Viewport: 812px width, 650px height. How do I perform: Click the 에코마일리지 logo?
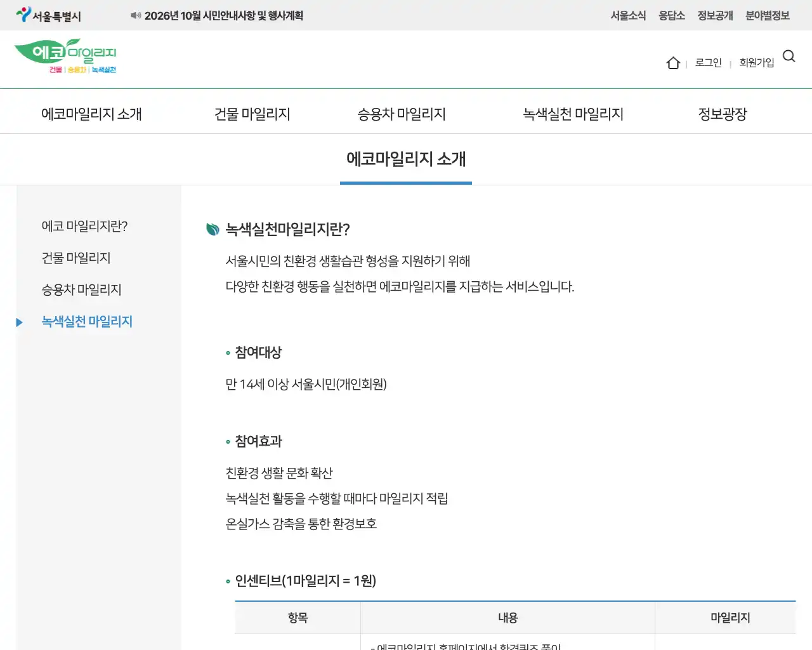65,56
